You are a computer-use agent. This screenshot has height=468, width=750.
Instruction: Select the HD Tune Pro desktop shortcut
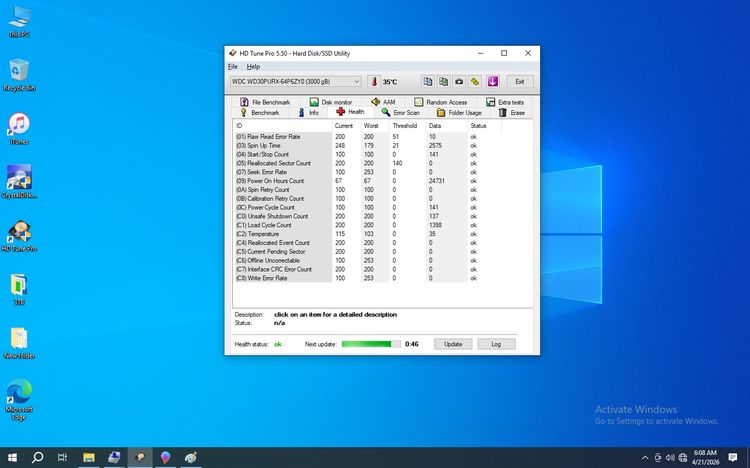pyautogui.click(x=19, y=236)
